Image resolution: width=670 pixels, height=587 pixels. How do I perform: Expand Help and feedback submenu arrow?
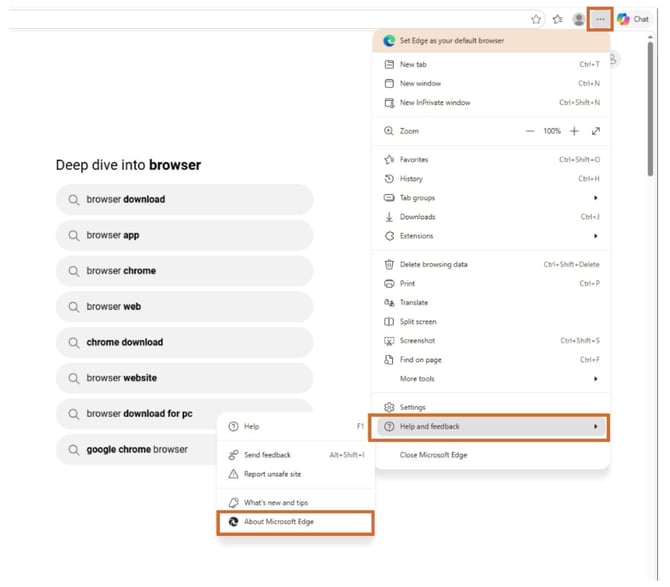click(595, 426)
